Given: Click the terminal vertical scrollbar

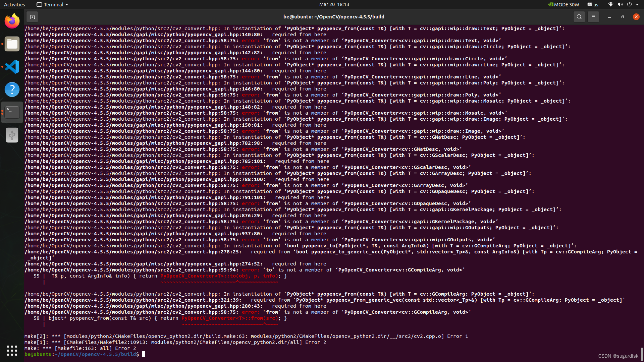Looking at the screenshot, I should tap(642, 354).
